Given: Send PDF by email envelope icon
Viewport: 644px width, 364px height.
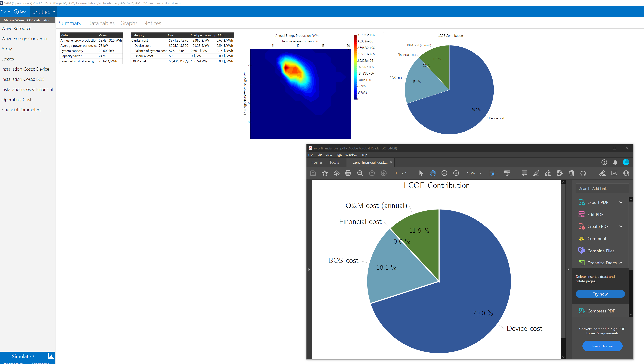Looking at the screenshot, I should click(614, 173).
